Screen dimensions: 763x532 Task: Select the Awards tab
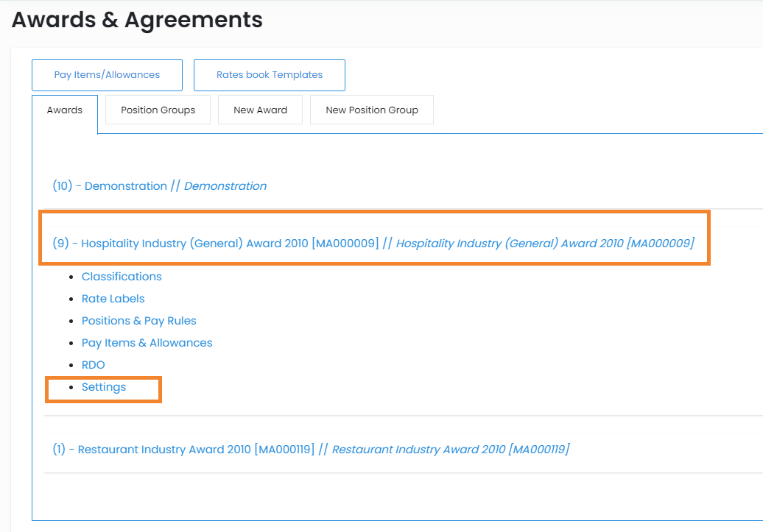[x=65, y=110]
